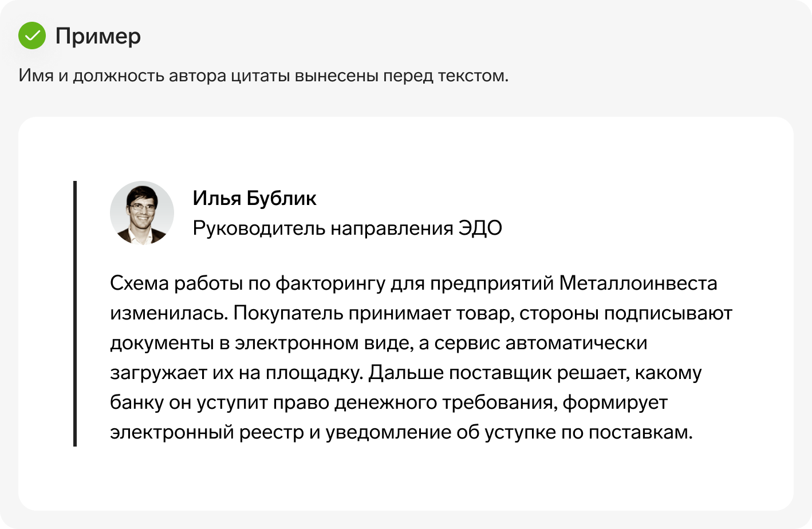Click the green checkmark icon
Viewport: 812px width, 529px height.
32,35
